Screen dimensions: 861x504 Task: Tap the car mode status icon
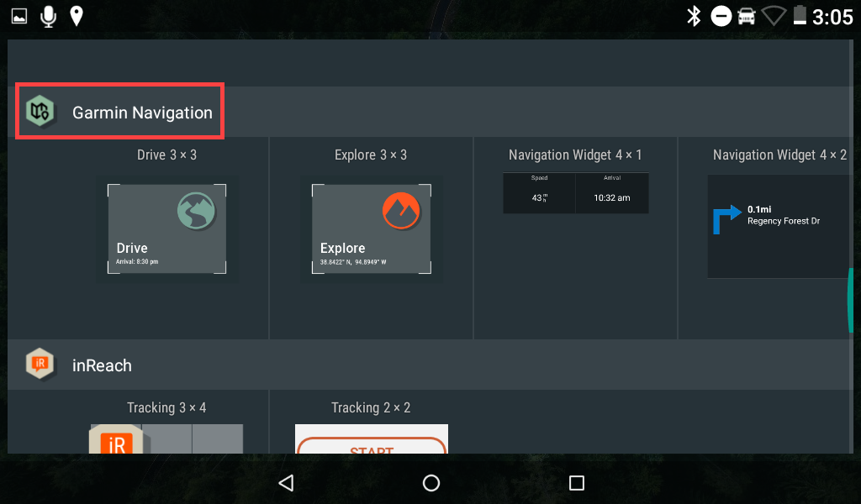(x=746, y=17)
